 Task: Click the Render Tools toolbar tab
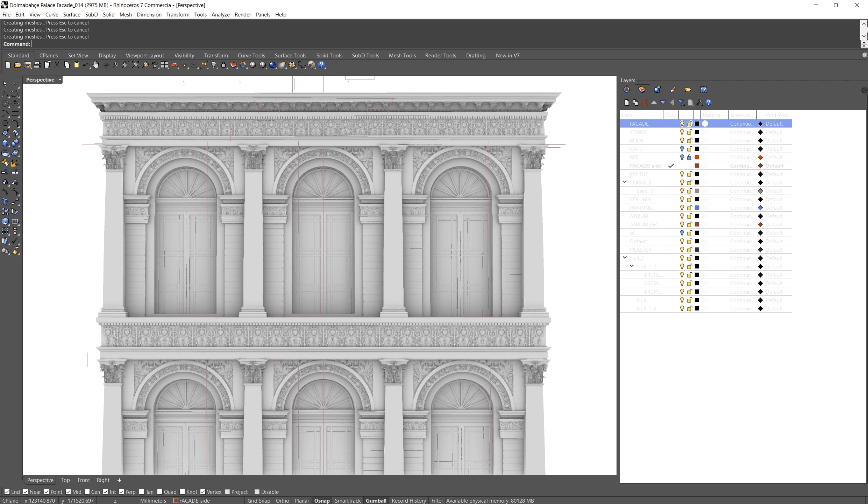441,55
